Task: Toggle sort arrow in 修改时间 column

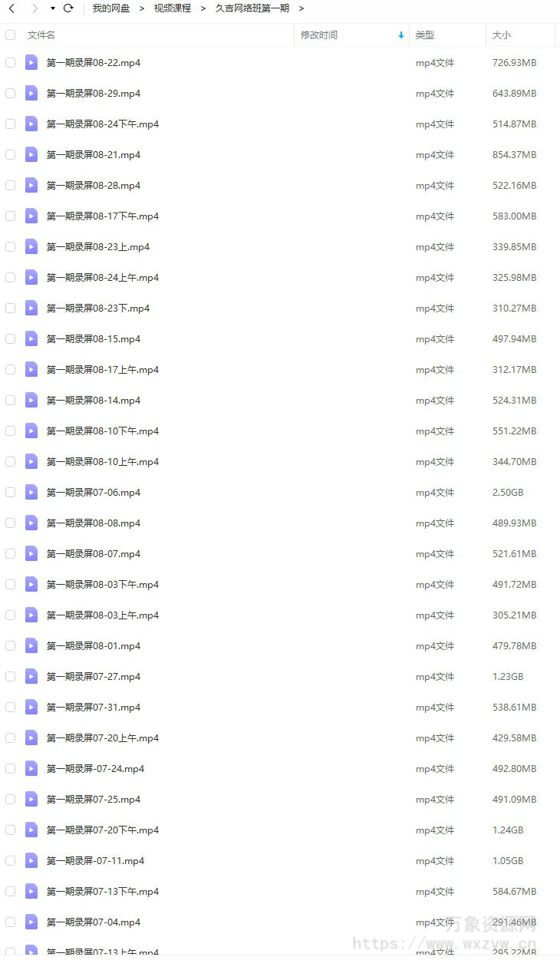Action: [x=401, y=35]
